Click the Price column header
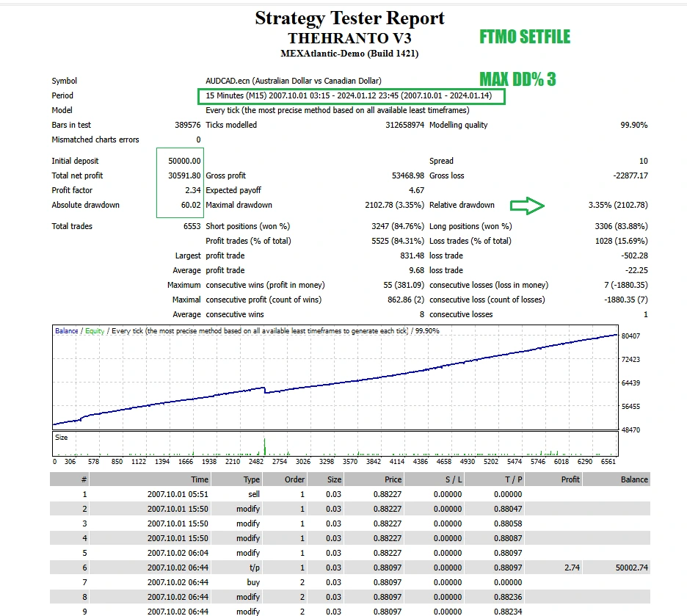 [393, 479]
